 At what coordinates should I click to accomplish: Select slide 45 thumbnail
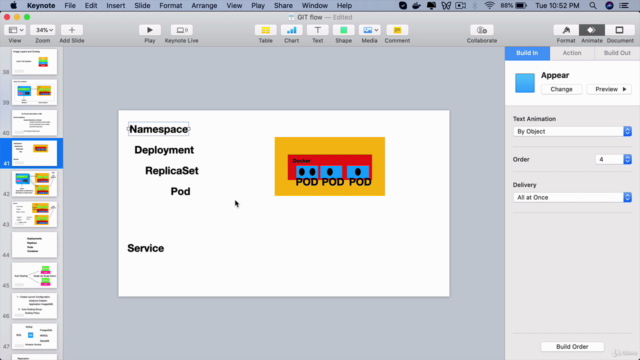point(34,276)
